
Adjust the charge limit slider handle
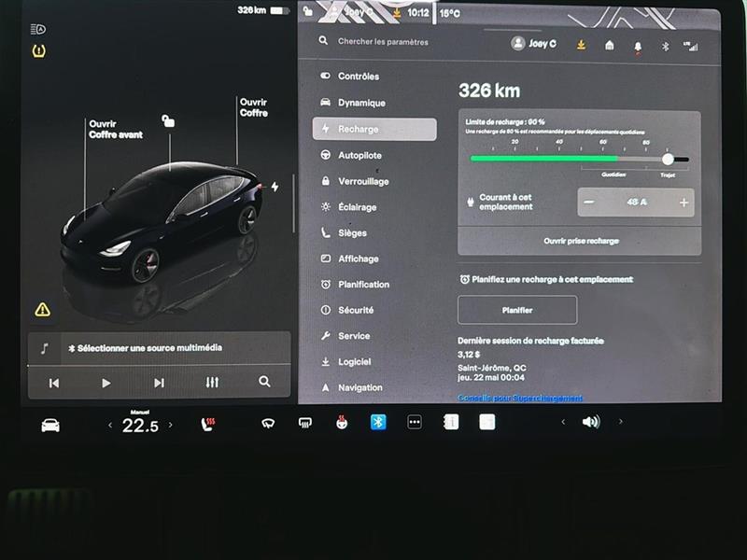point(668,159)
